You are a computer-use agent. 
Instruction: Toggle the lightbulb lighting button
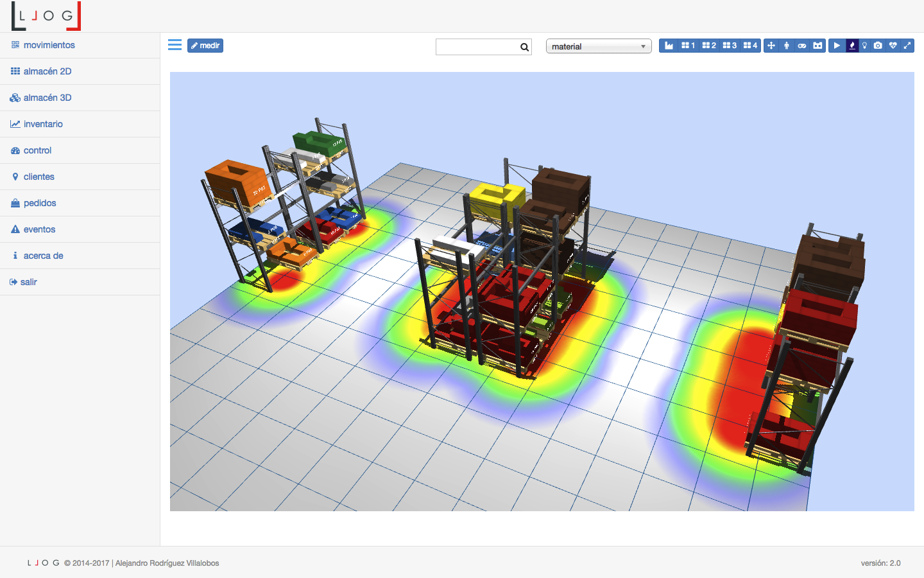(865, 46)
